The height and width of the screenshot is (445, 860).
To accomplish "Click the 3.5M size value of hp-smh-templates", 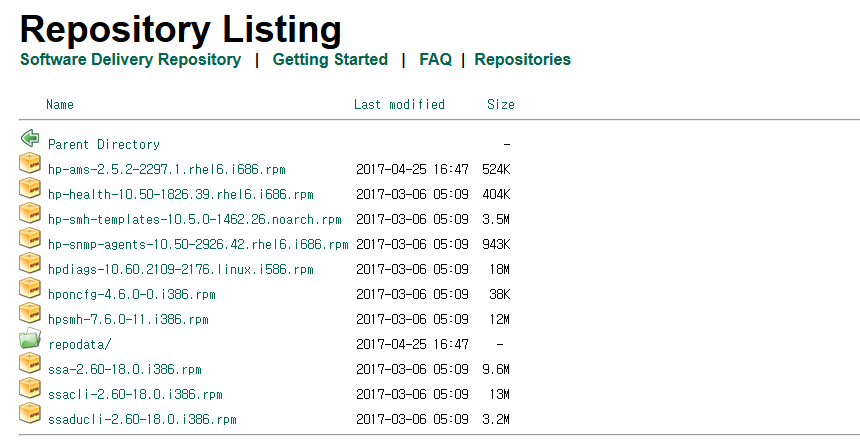I will (496, 219).
